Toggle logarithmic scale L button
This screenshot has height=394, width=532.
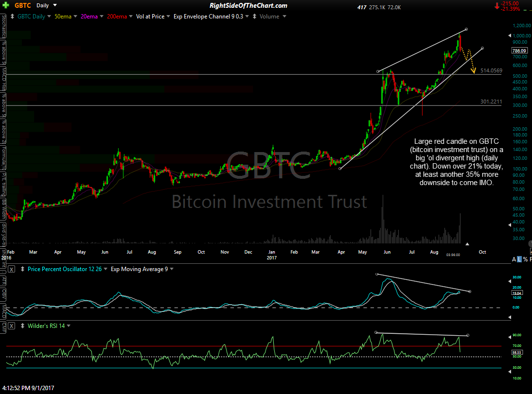coord(520,259)
